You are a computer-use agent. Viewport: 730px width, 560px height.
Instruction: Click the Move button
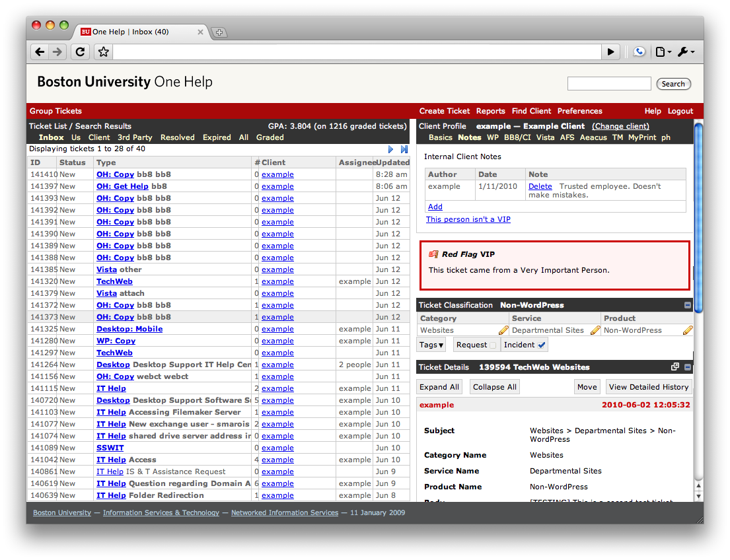click(587, 387)
